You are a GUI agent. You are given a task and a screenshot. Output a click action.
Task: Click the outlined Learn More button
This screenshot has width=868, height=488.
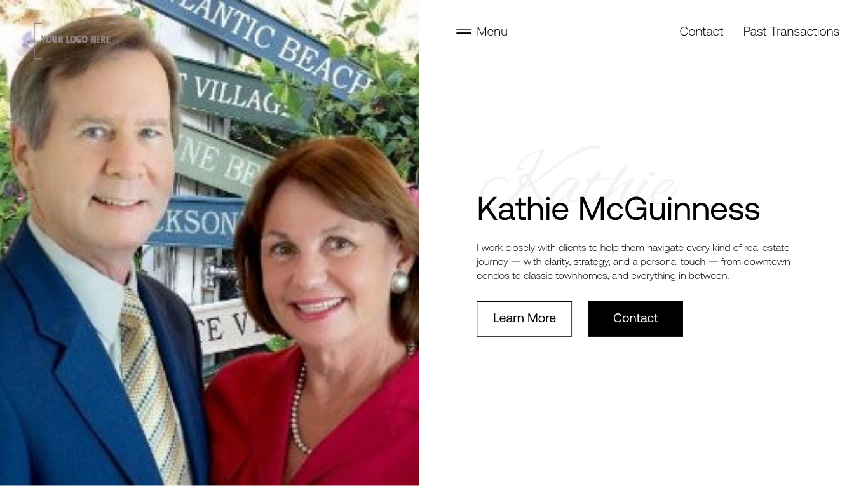pyautogui.click(x=524, y=319)
